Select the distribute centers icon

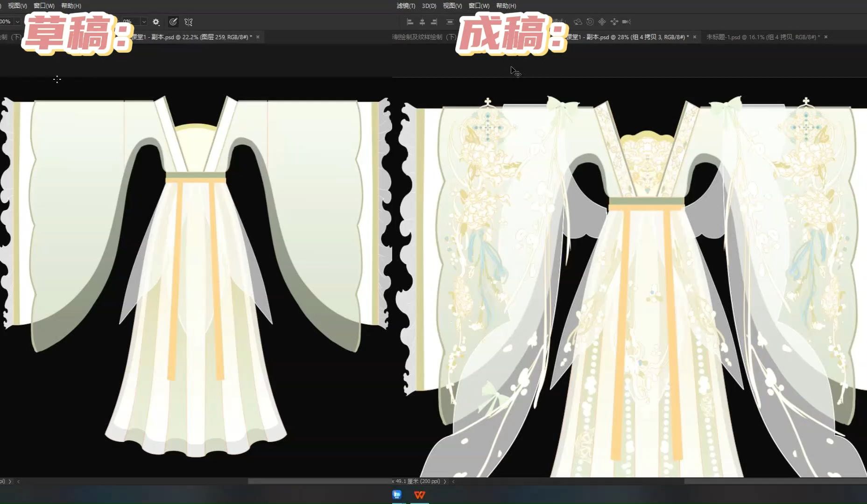tap(450, 21)
